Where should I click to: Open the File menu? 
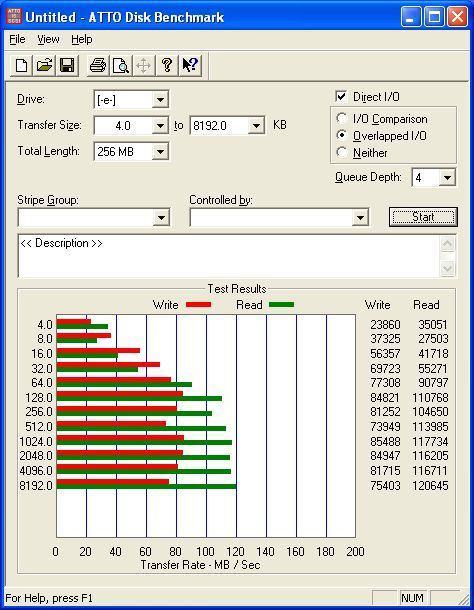point(17,39)
